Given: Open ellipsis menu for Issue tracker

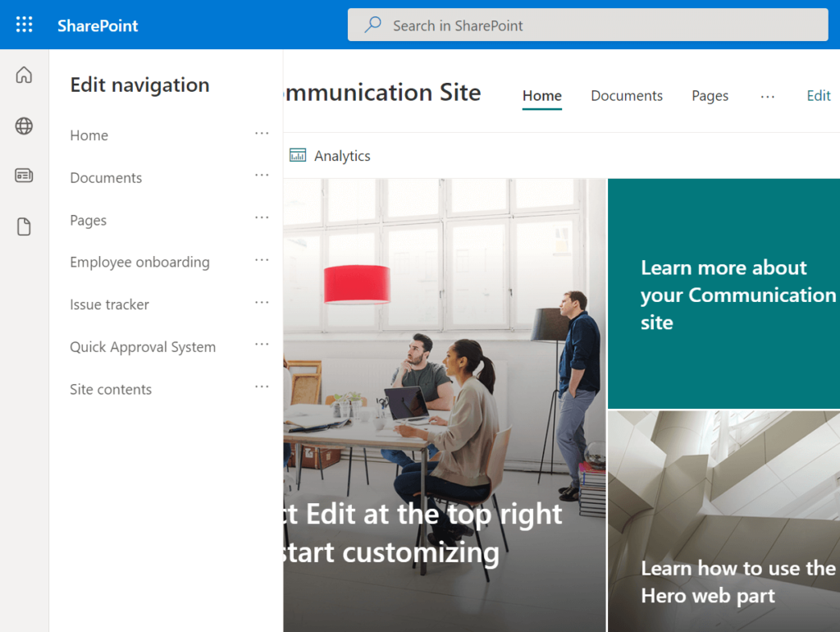Looking at the screenshot, I should click(262, 302).
